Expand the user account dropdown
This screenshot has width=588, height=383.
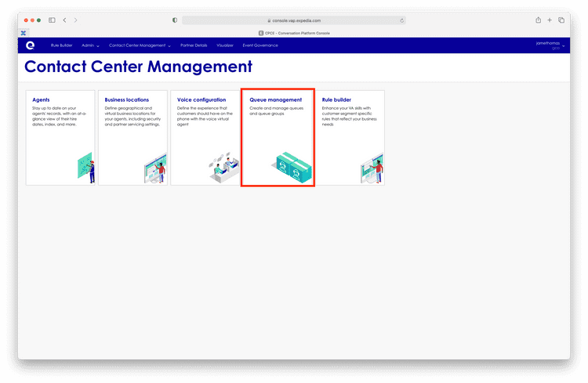coord(550,45)
